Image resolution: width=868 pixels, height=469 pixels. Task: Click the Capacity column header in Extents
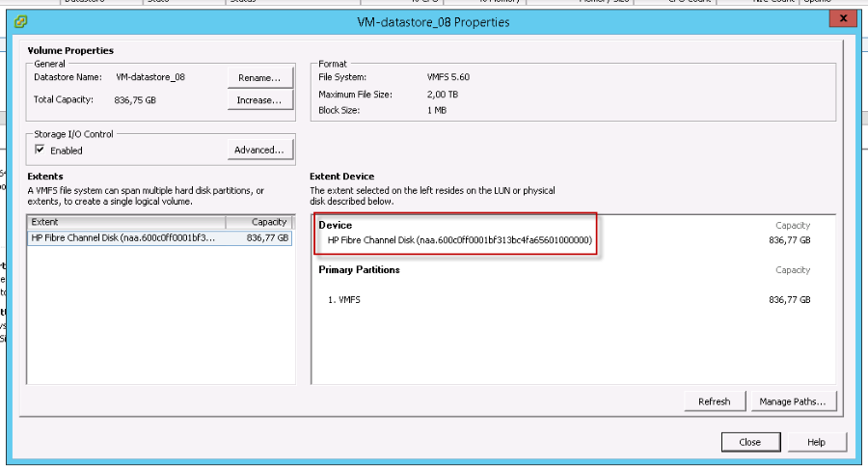(268, 222)
